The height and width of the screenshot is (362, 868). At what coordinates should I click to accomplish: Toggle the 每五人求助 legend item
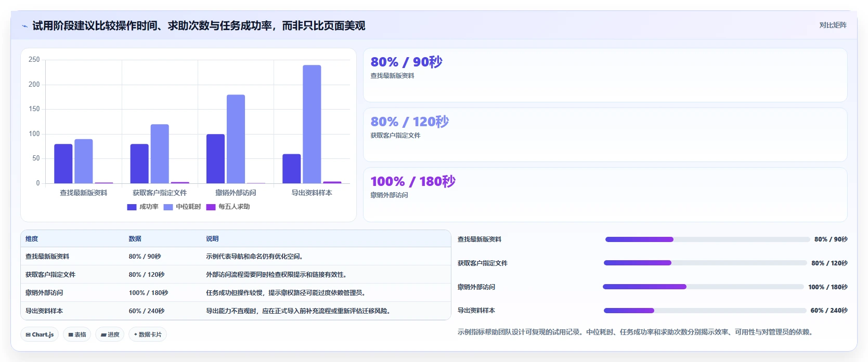coord(228,207)
